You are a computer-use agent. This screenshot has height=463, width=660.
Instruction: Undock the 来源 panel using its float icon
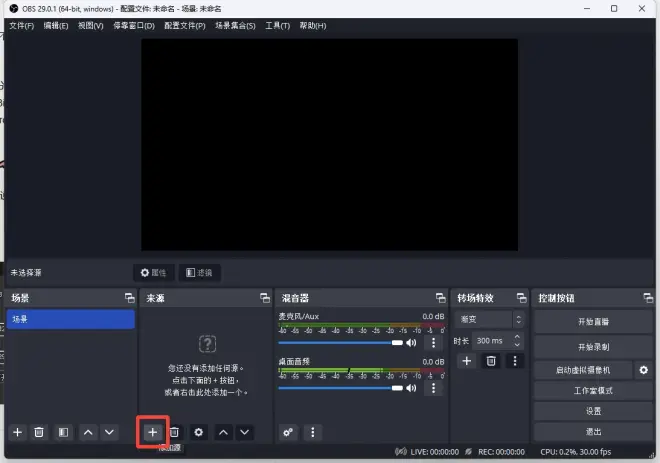click(x=264, y=298)
